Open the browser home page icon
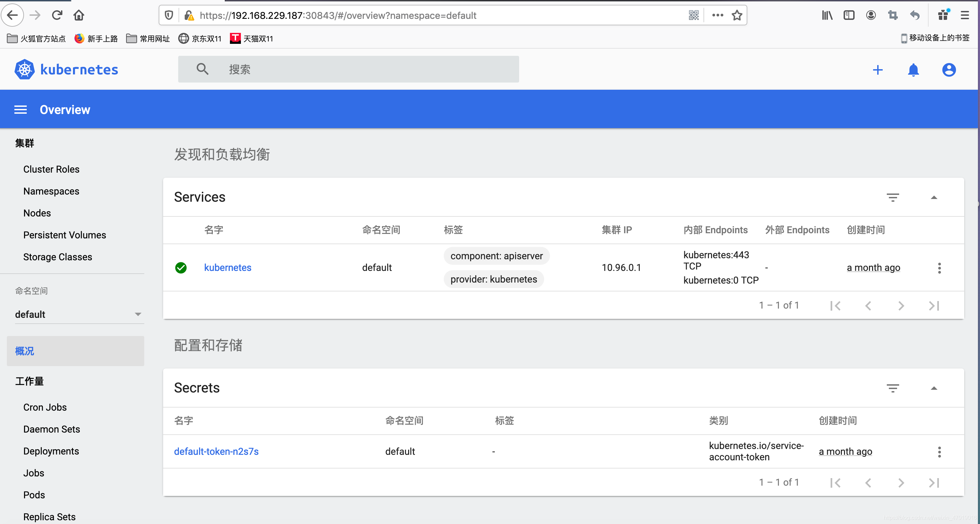Image resolution: width=980 pixels, height=524 pixels. [79, 15]
